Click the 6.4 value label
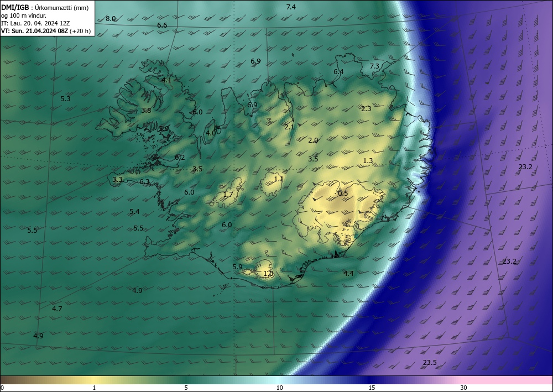553x392 pixels. click(338, 71)
